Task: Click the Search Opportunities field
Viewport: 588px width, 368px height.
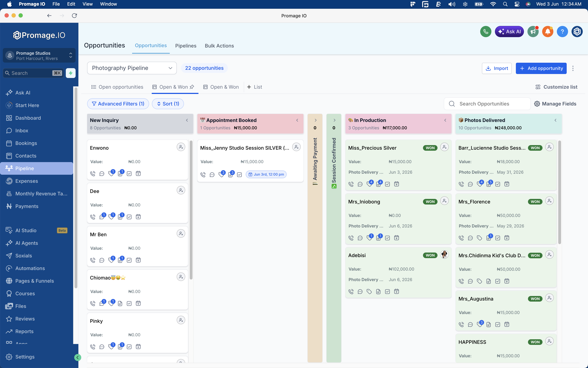Action: pos(487,104)
